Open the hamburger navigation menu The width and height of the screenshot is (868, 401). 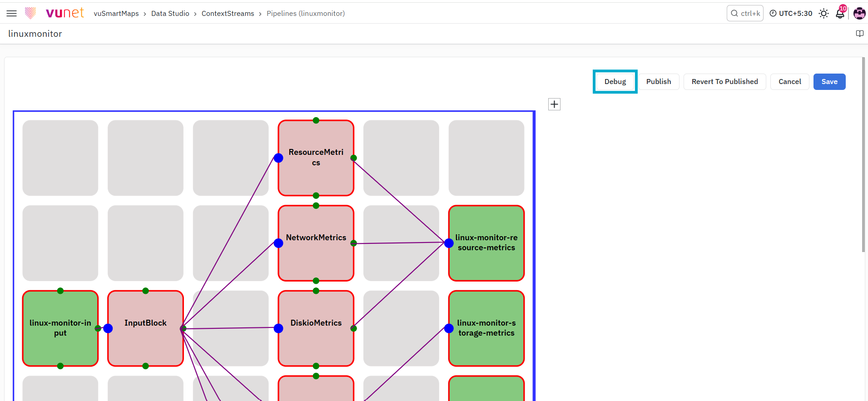coord(12,14)
